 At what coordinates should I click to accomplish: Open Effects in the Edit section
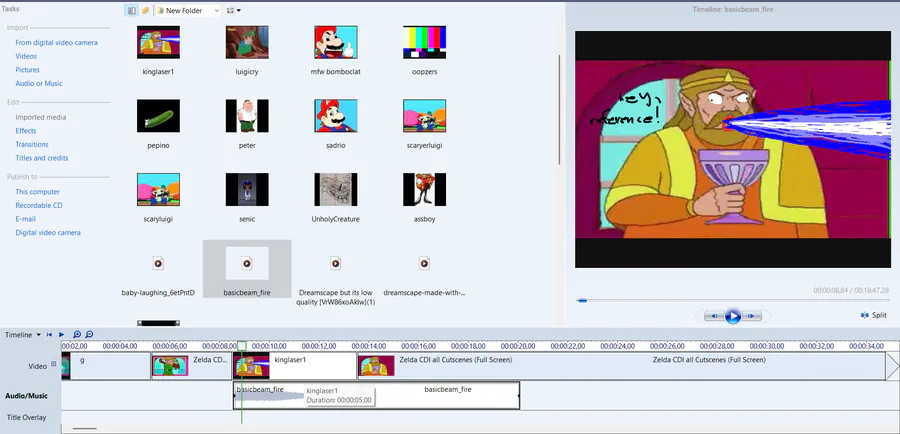26,131
